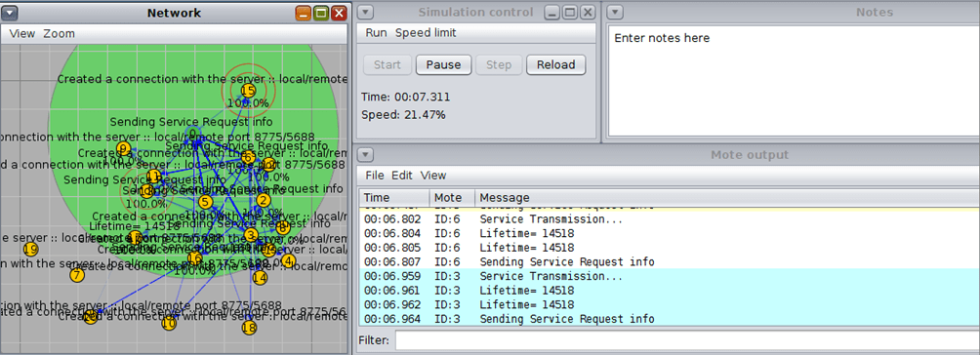Open the Edit menu in Mote output
Screen dimensions: 980x355
click(x=402, y=176)
